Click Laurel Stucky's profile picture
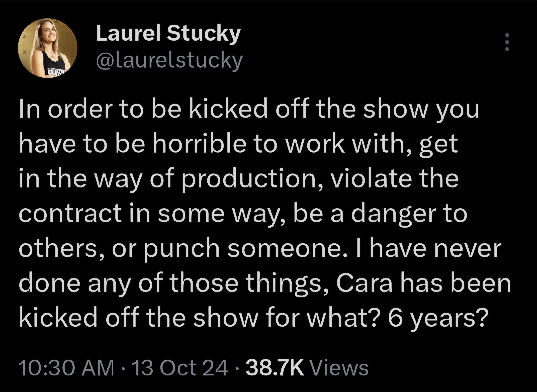Screen dimensions: 537x392 tap(48, 48)
